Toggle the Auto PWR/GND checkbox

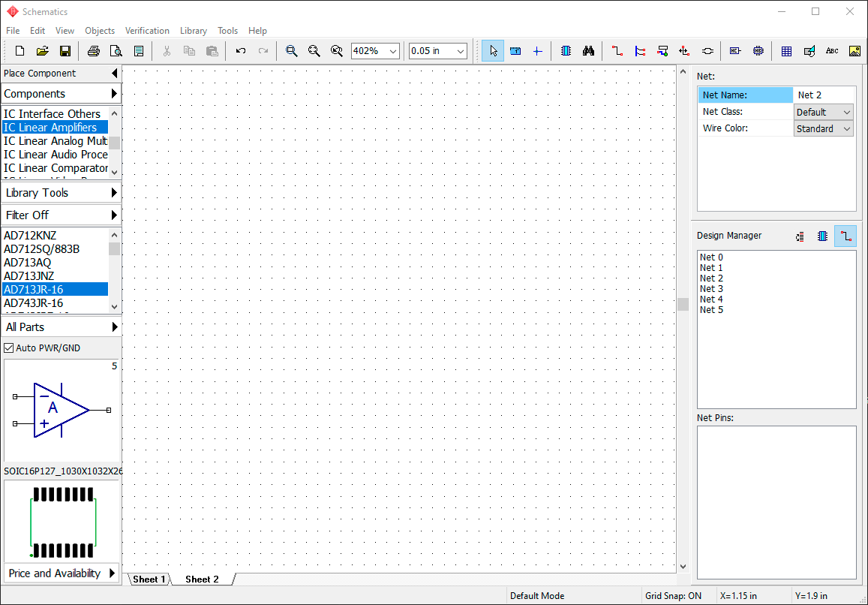[x=8, y=348]
